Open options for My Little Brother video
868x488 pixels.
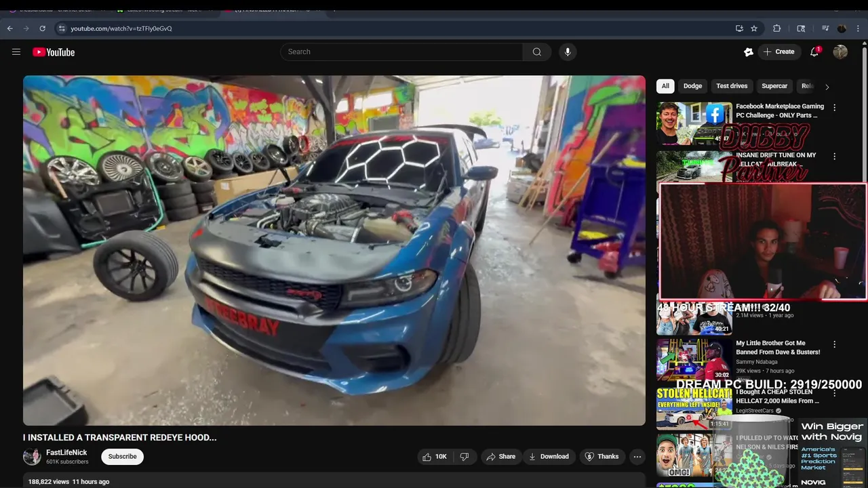tap(835, 344)
